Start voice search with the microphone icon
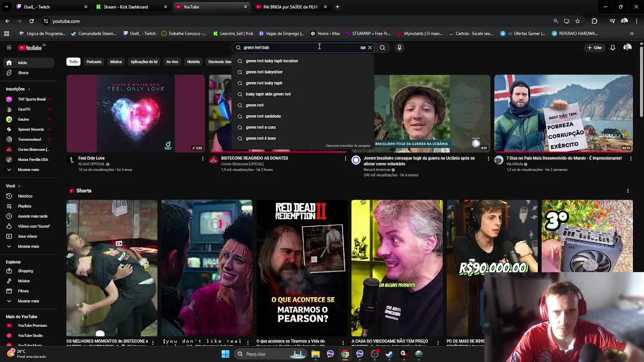The image size is (644, 362). (x=399, y=48)
